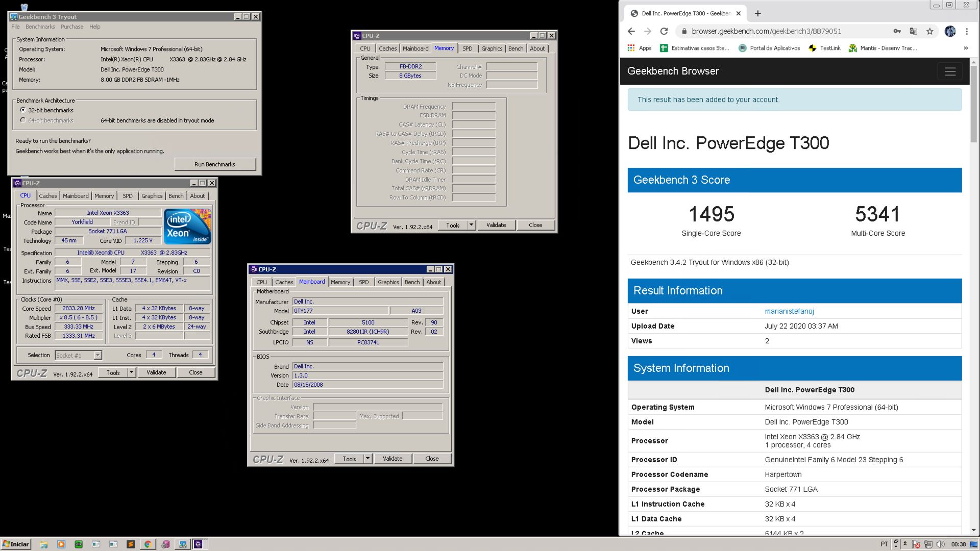Show hidden tray icons chevron
Screen dimensions: 980x551
tap(905, 544)
